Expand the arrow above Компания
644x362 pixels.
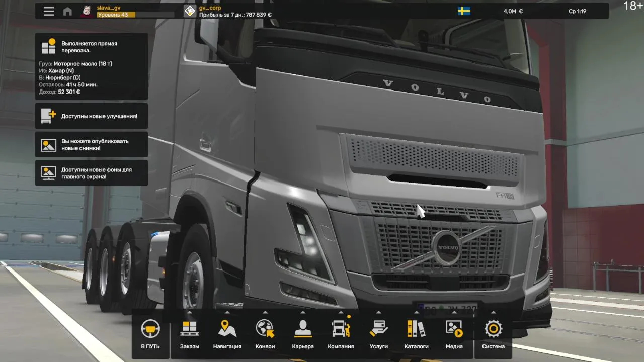(x=341, y=312)
